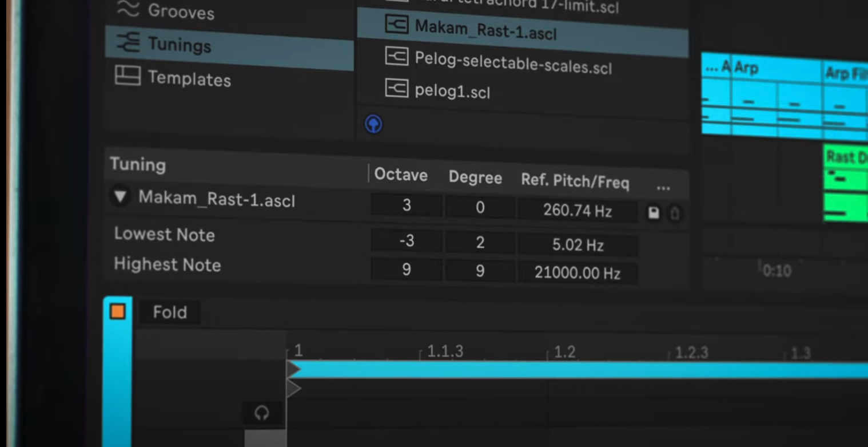868x447 pixels.
Task: Click the grey marker triangle below the blue bar
Action: [293, 389]
